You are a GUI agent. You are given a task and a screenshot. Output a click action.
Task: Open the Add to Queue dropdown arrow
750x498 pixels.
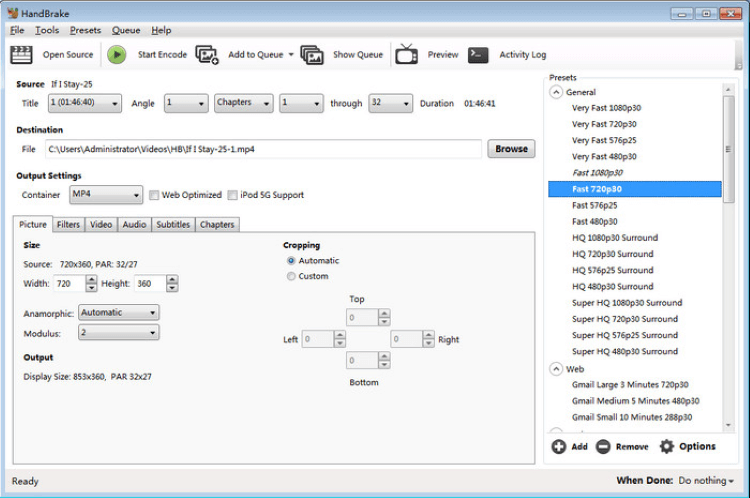(x=291, y=55)
